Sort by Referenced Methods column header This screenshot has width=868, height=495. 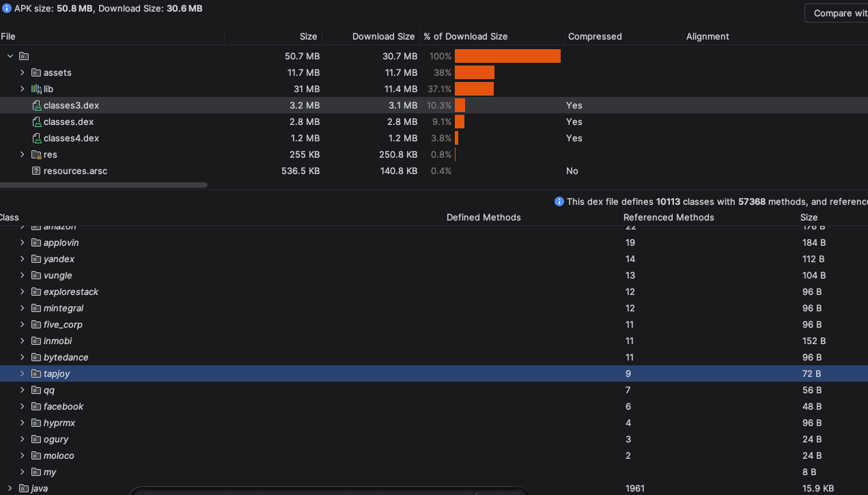click(669, 217)
